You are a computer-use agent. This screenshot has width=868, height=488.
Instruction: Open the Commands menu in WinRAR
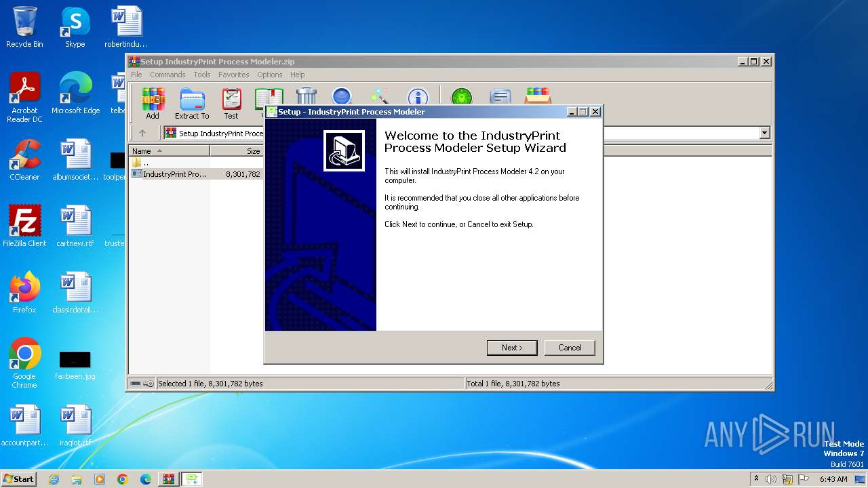167,75
